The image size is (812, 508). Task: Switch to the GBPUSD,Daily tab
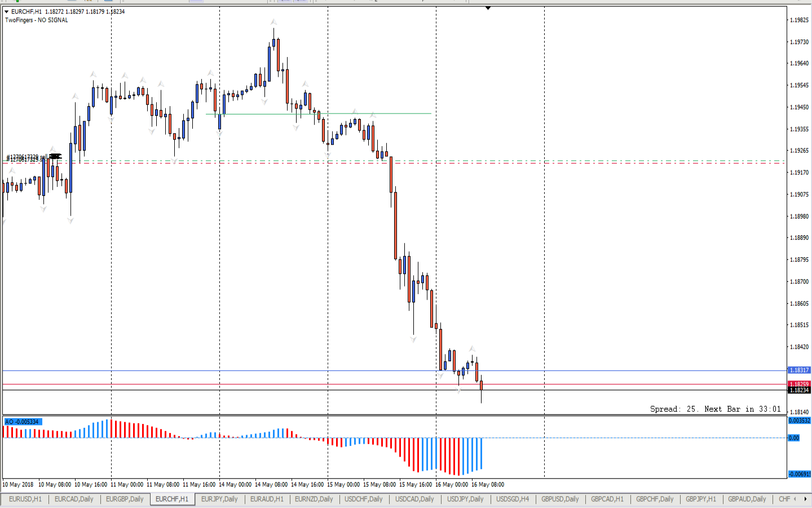click(x=560, y=499)
